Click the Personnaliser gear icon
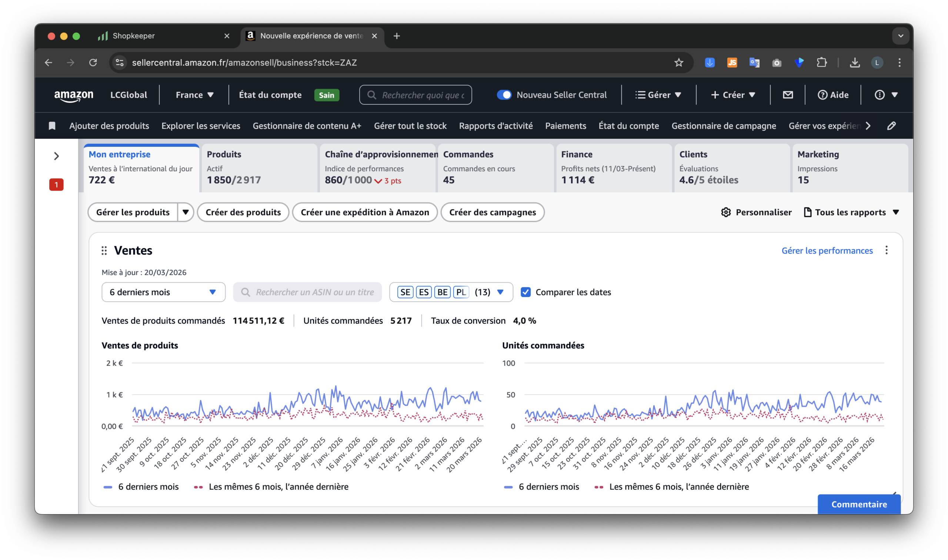 725,212
